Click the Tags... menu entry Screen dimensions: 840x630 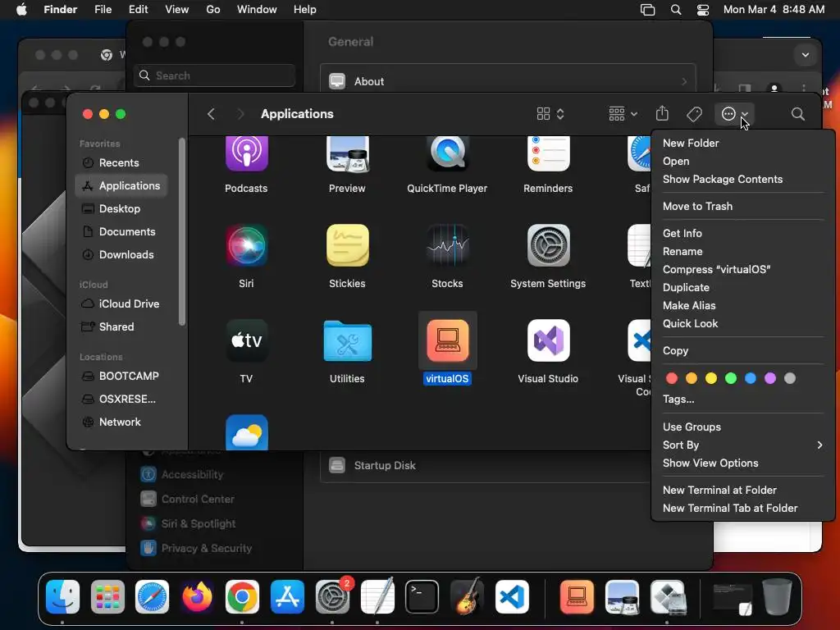coord(678,399)
